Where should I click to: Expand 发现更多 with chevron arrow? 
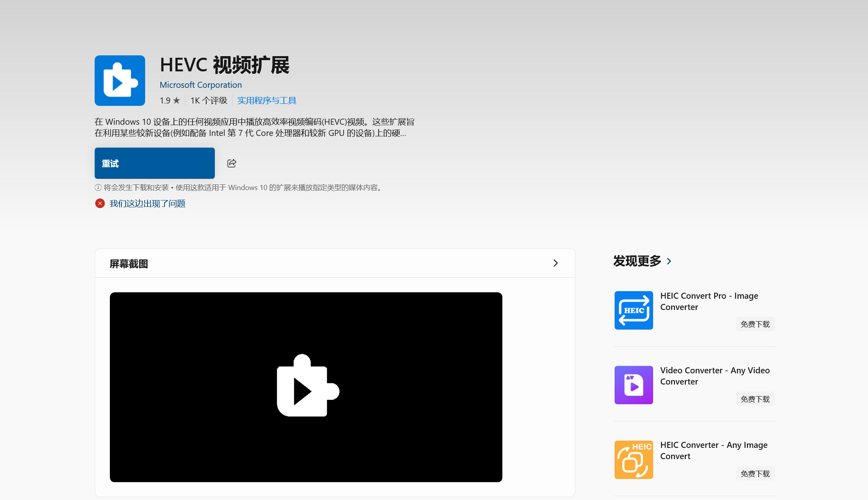[x=669, y=261]
